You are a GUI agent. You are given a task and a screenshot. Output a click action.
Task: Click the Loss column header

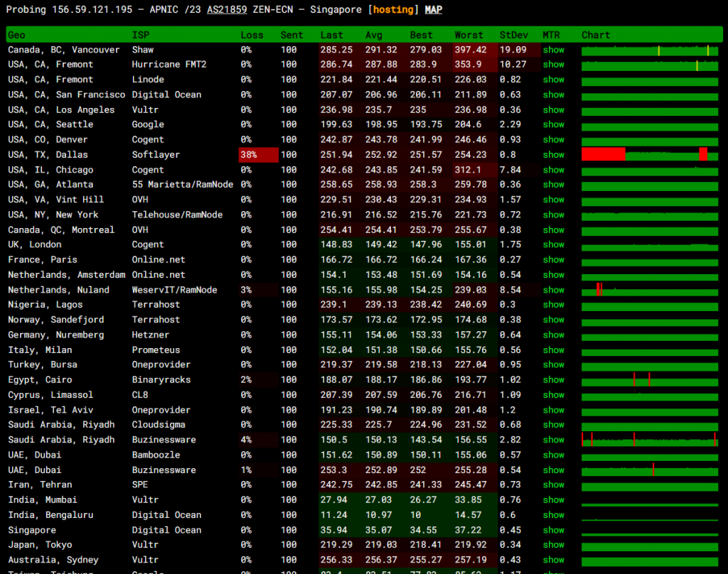point(252,36)
